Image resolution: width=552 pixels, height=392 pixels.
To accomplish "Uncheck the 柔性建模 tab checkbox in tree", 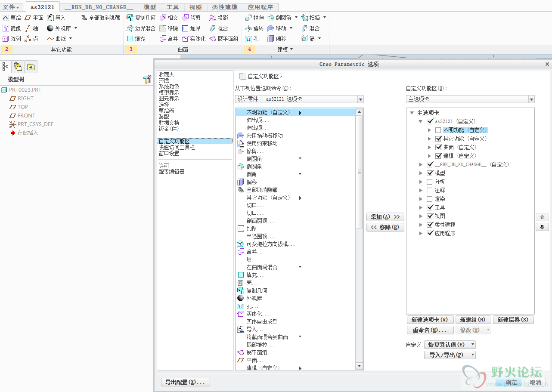I will pos(429,225).
